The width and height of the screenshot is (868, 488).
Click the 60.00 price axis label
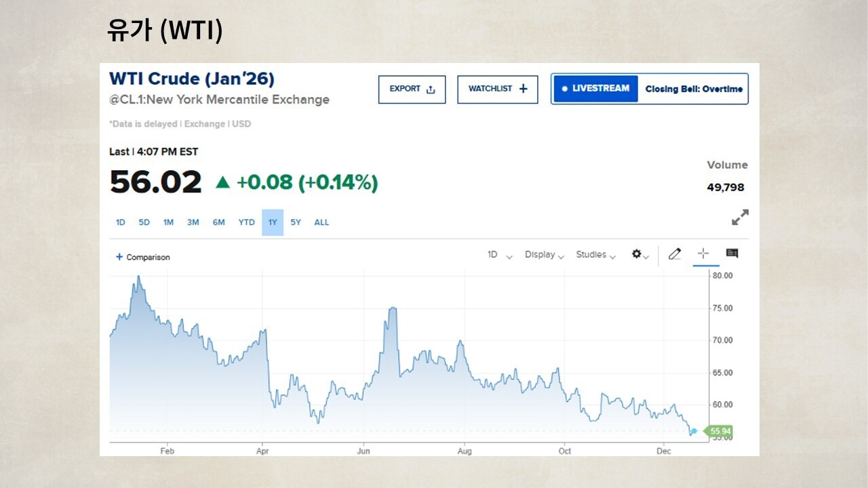click(722, 405)
